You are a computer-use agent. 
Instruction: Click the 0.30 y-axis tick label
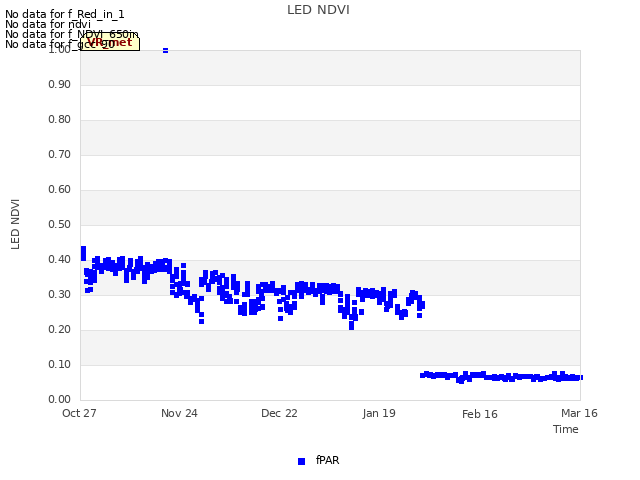(x=60, y=294)
